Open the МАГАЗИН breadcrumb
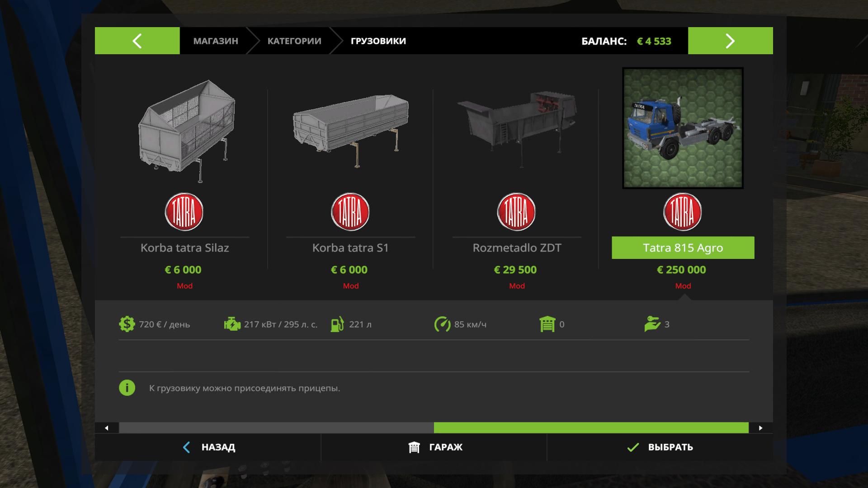This screenshot has width=868, height=488. tap(216, 41)
